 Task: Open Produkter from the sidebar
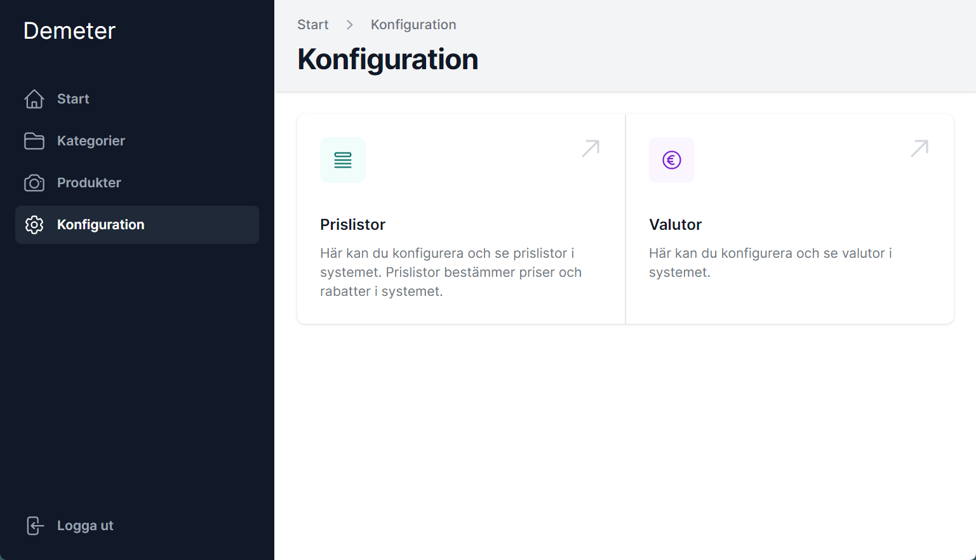pos(89,183)
